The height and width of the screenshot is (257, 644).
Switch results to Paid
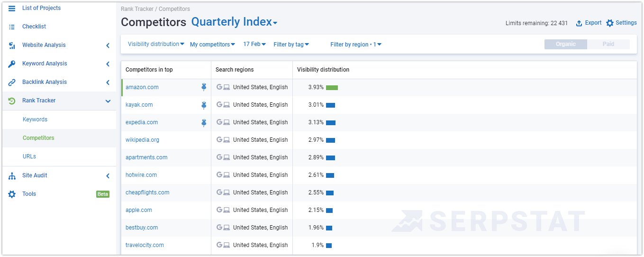coord(608,44)
